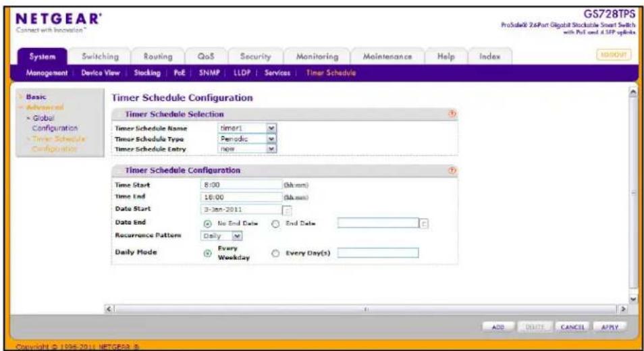Open the End Date calendar picker
644x351 pixels.
pyautogui.click(x=424, y=223)
